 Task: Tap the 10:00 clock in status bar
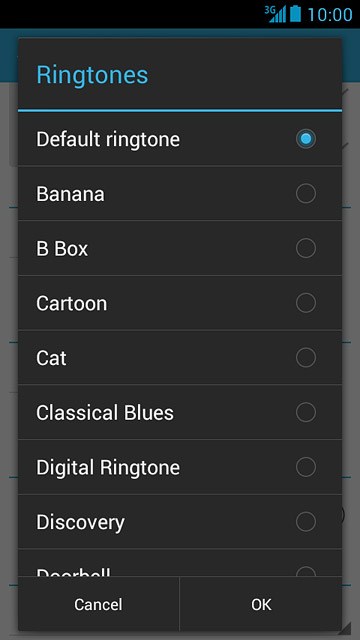330,15
